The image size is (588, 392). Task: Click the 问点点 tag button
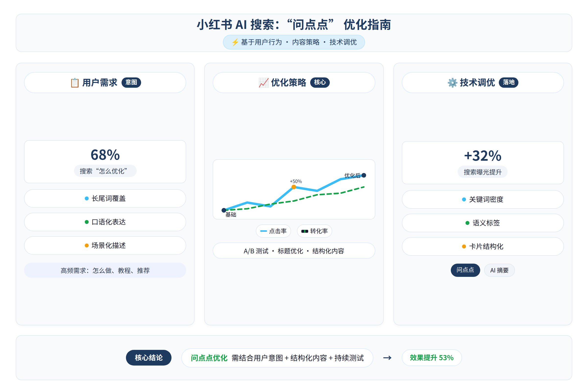coord(465,270)
